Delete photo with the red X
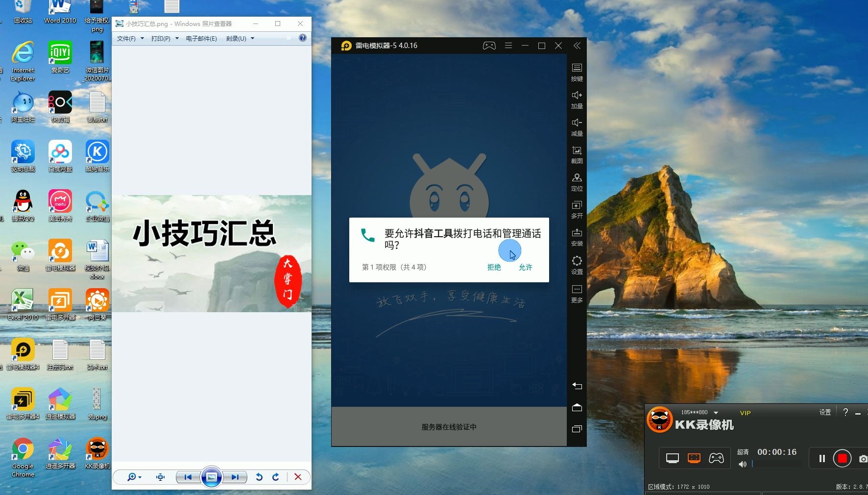This screenshot has width=868, height=495. click(x=298, y=477)
